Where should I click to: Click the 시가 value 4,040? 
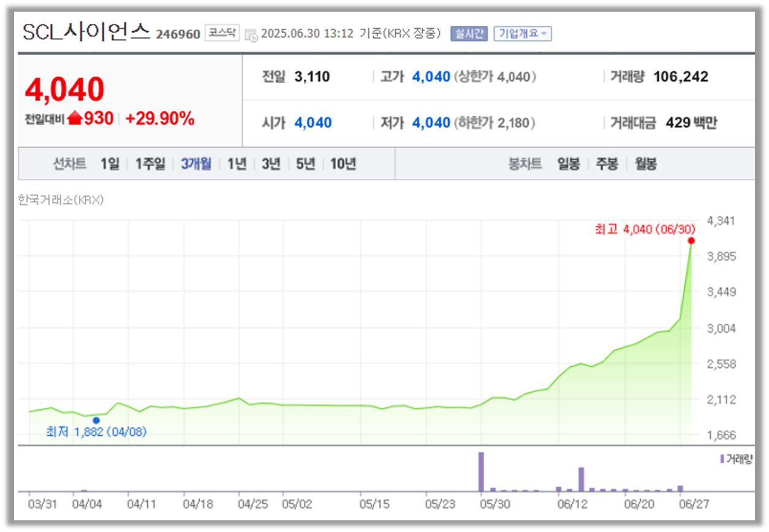[x=313, y=123]
